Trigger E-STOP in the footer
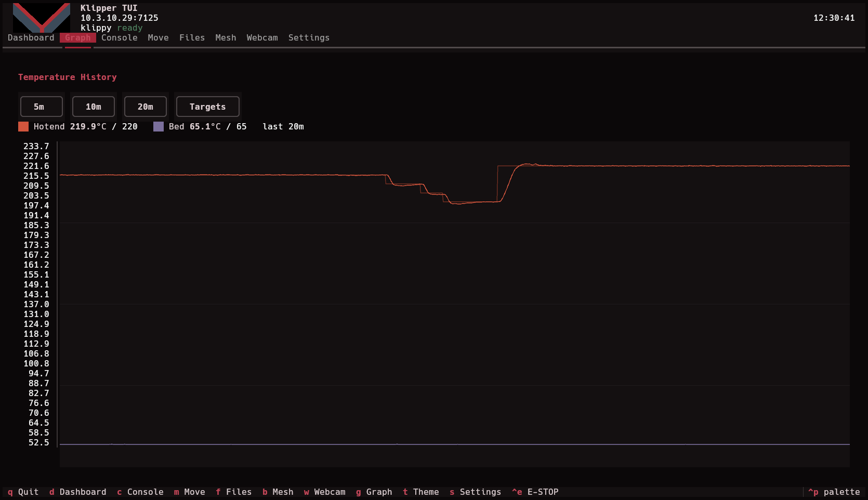This screenshot has height=500, width=868. (x=535, y=492)
